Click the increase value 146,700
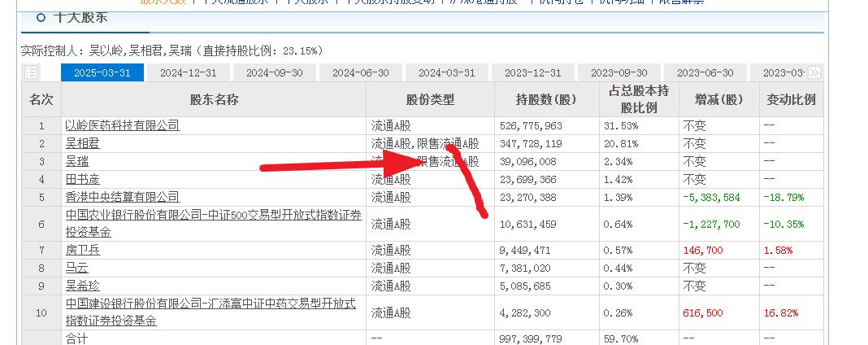The height and width of the screenshot is (345, 868). click(x=703, y=251)
